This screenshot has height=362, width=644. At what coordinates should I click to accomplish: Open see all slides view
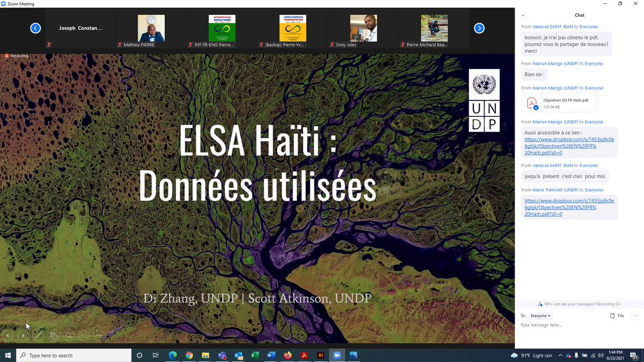[x=53, y=336]
